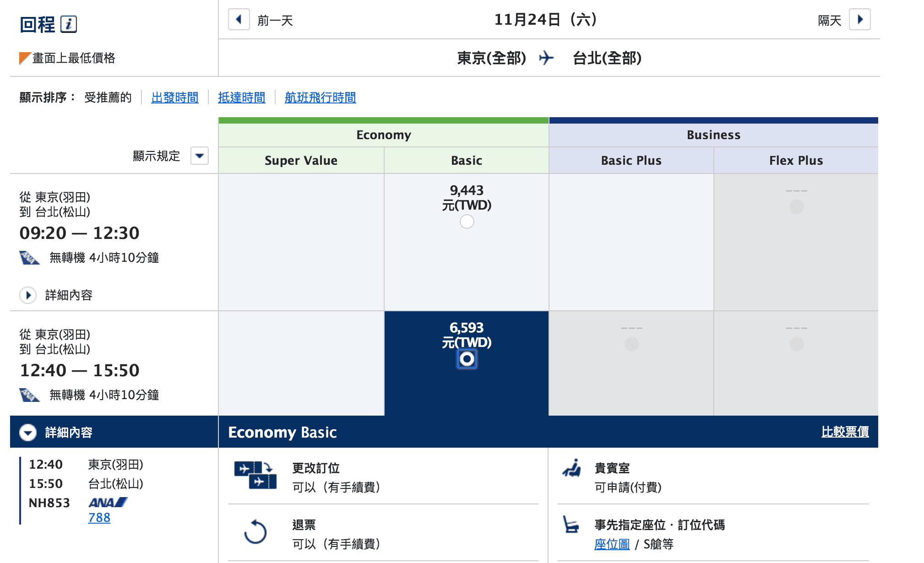Click the refund circular arrow icon
Screen dimensions: 924x563
255,532
